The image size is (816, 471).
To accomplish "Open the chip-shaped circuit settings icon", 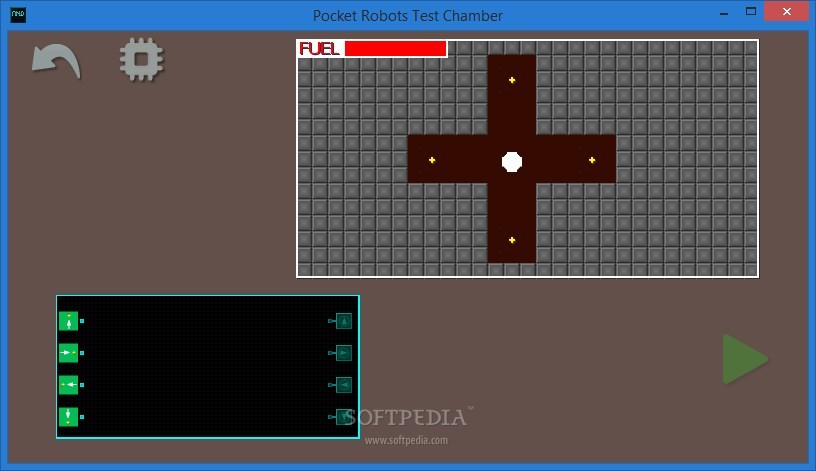I will click(x=142, y=59).
